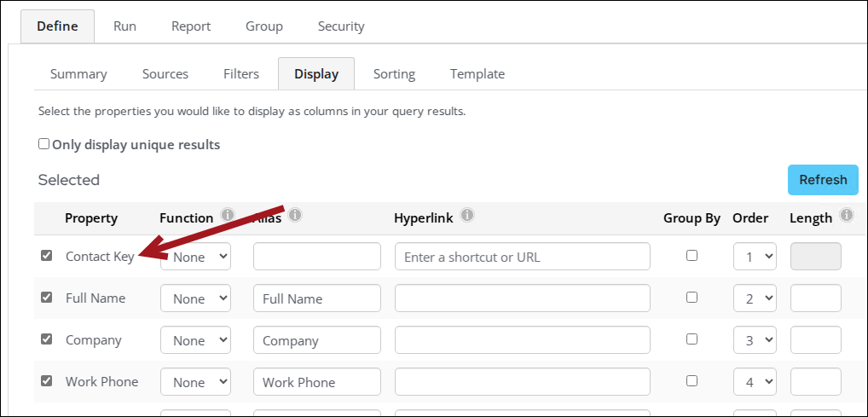Focus the Work Phone hyperlink field
868x417 pixels.
pos(523,381)
